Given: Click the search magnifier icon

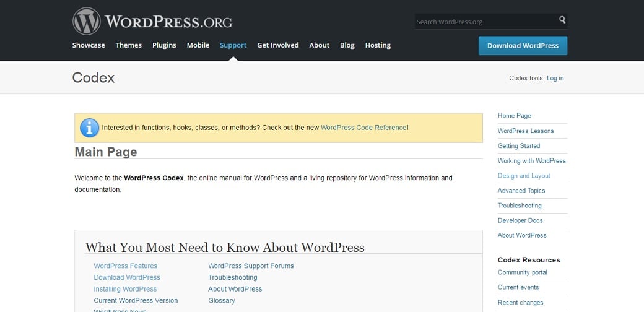Looking at the screenshot, I should (x=562, y=20).
